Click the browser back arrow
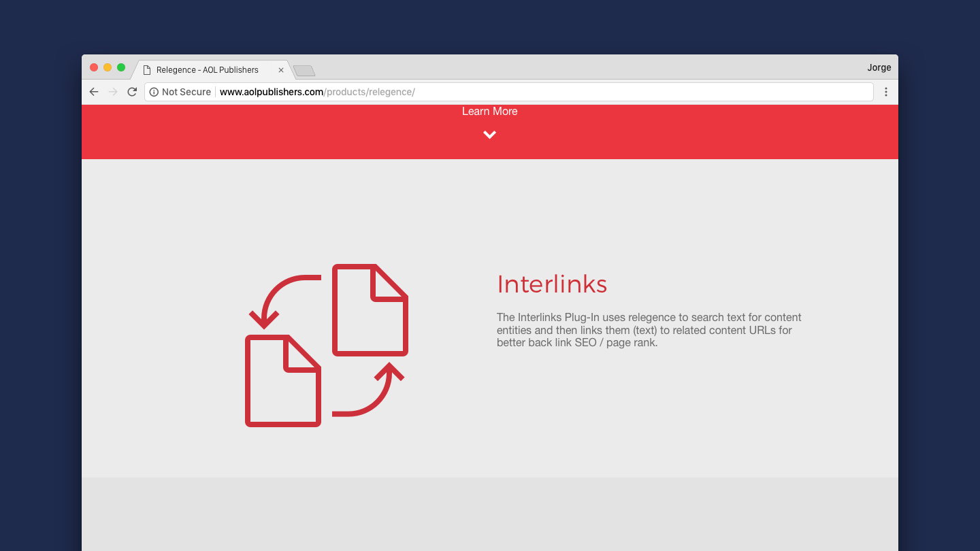This screenshot has width=980, height=551. [94, 92]
